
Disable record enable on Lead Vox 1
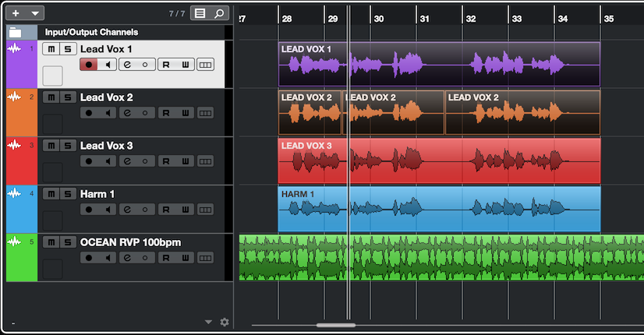pos(88,65)
